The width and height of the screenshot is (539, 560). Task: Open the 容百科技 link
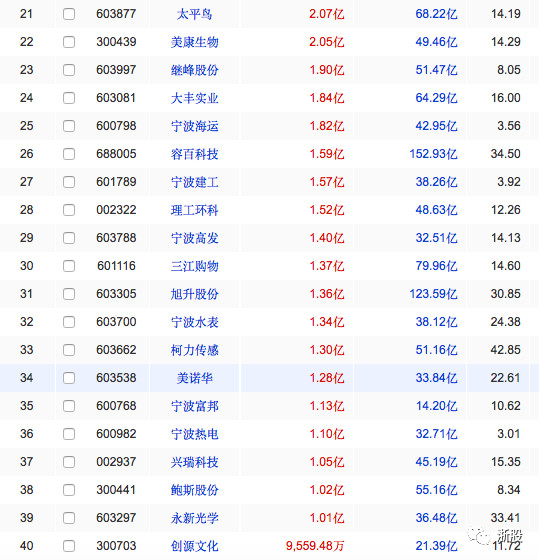(x=195, y=154)
